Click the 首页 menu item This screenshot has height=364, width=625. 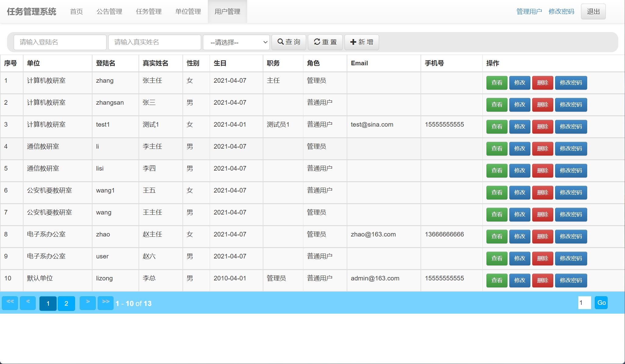coord(76,12)
